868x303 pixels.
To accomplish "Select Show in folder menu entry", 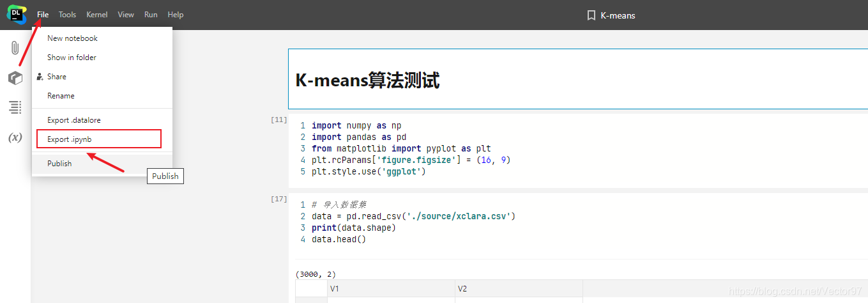I will coord(102,58).
